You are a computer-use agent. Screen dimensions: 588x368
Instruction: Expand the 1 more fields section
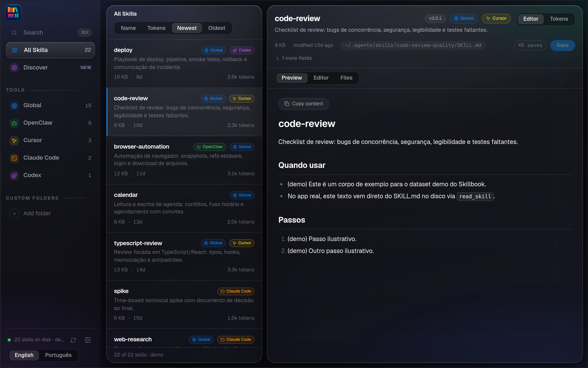pos(294,58)
